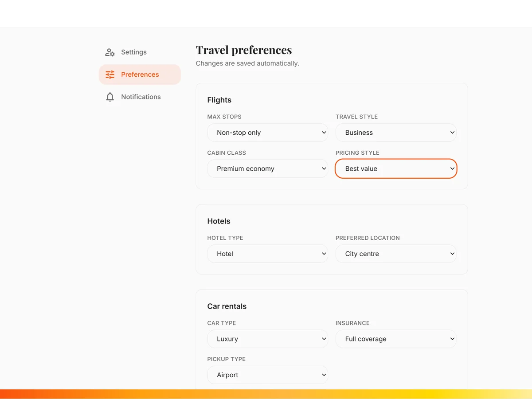This screenshot has height=399, width=532.
Task: Click the Flights section heading
Action: (x=219, y=100)
